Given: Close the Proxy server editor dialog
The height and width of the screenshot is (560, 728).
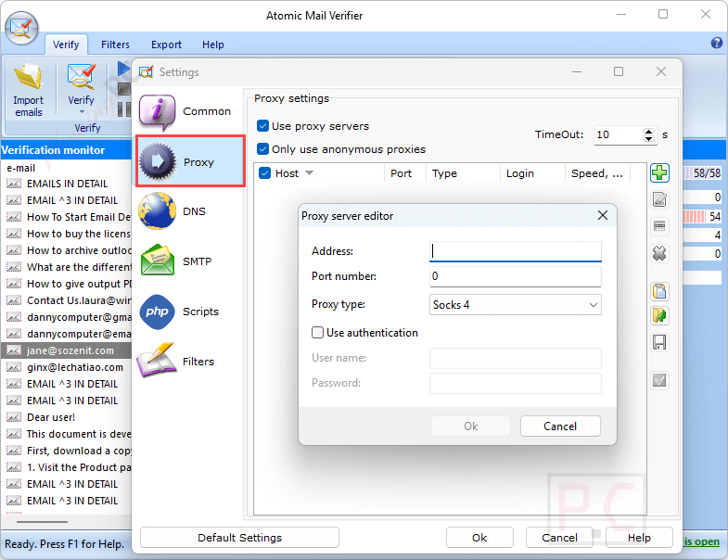Looking at the screenshot, I should [x=603, y=215].
